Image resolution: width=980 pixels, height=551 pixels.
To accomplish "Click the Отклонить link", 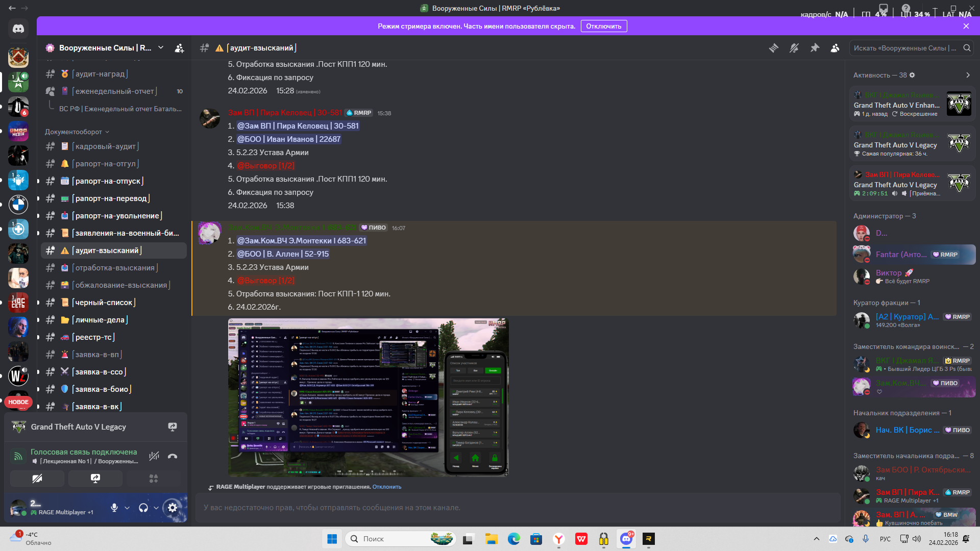I will [x=386, y=487].
